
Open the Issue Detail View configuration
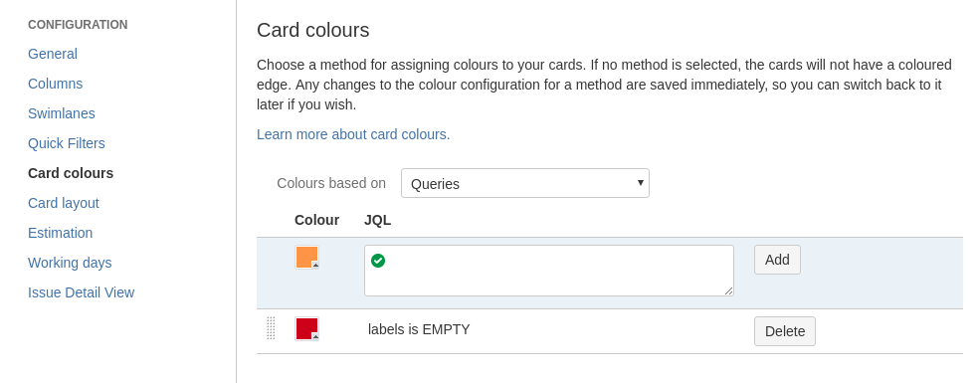point(81,292)
